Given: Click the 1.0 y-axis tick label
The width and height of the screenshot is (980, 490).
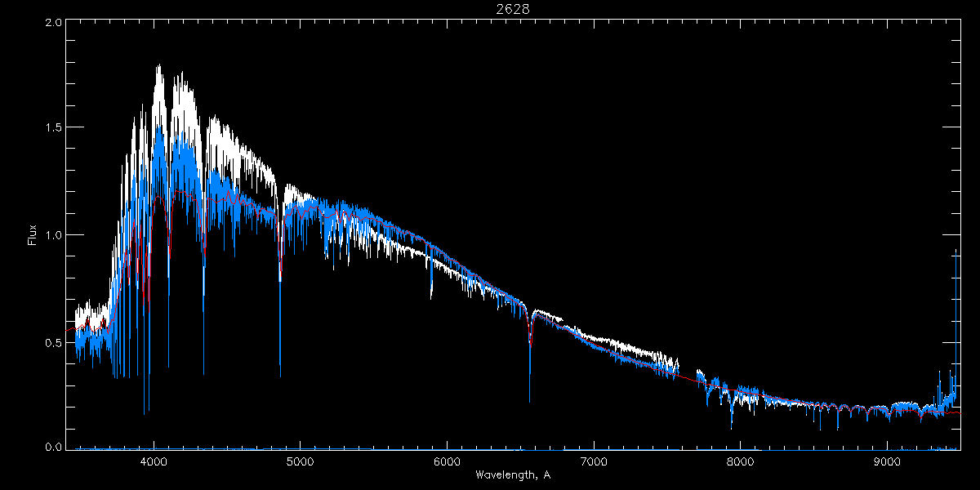Looking at the screenshot, I should tap(51, 235).
